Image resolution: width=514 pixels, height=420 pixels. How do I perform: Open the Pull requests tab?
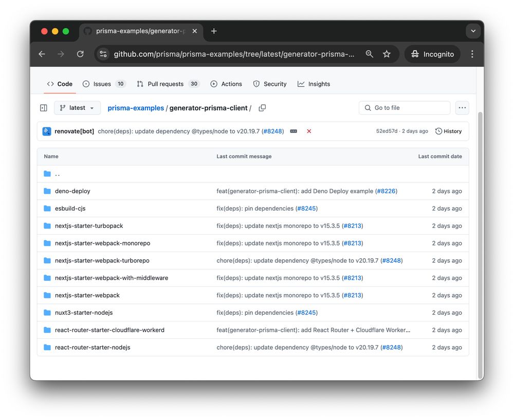coord(168,84)
